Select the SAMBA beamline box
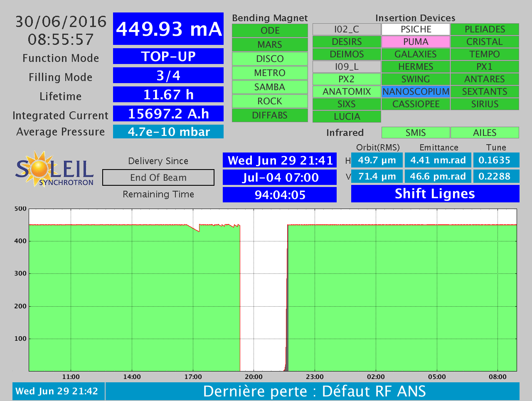The height and width of the screenshot is (401, 532). (270, 87)
